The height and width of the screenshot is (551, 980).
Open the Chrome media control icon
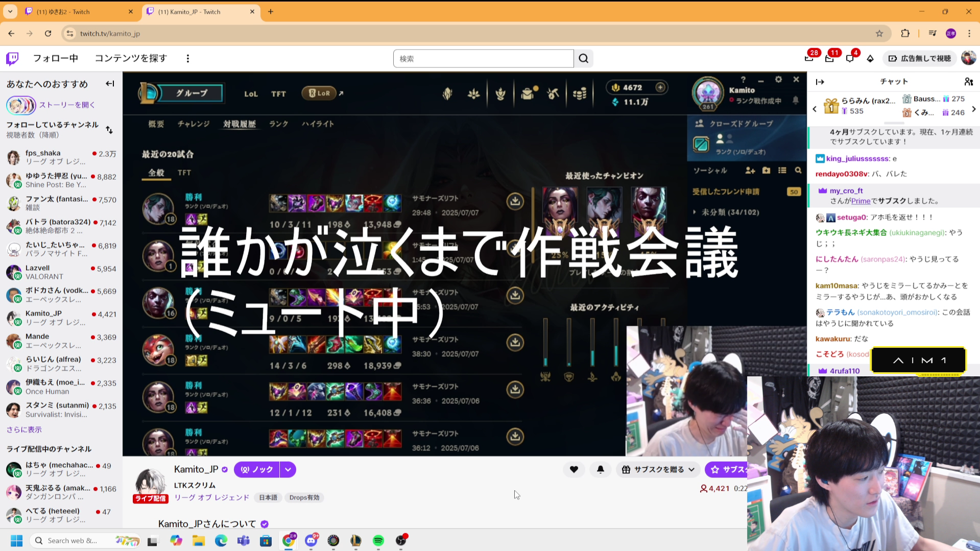(933, 34)
